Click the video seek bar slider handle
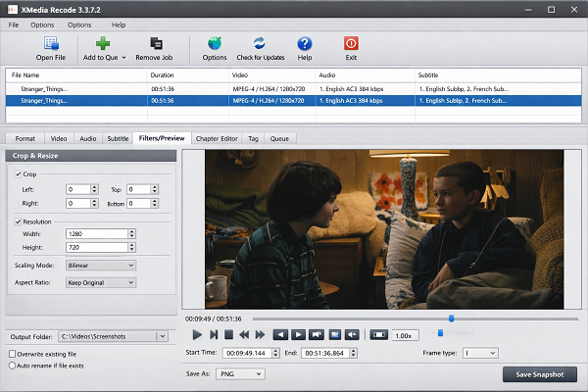This screenshot has width=588, height=392. click(x=451, y=318)
